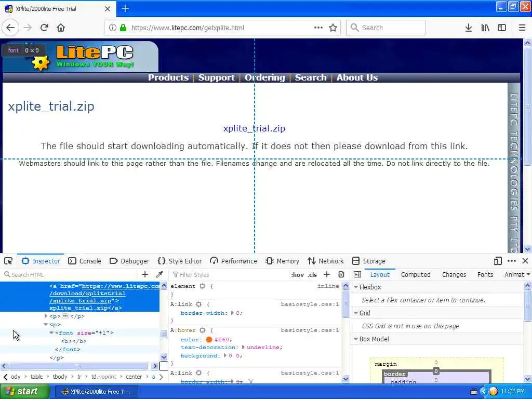Image resolution: width=532 pixels, height=399 pixels.
Task: Click the XPlite/2000lite taskbar button
Action: [96, 392]
